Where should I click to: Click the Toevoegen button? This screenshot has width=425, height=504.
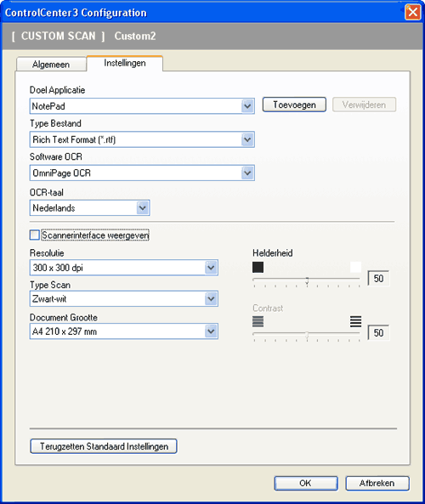click(x=294, y=105)
